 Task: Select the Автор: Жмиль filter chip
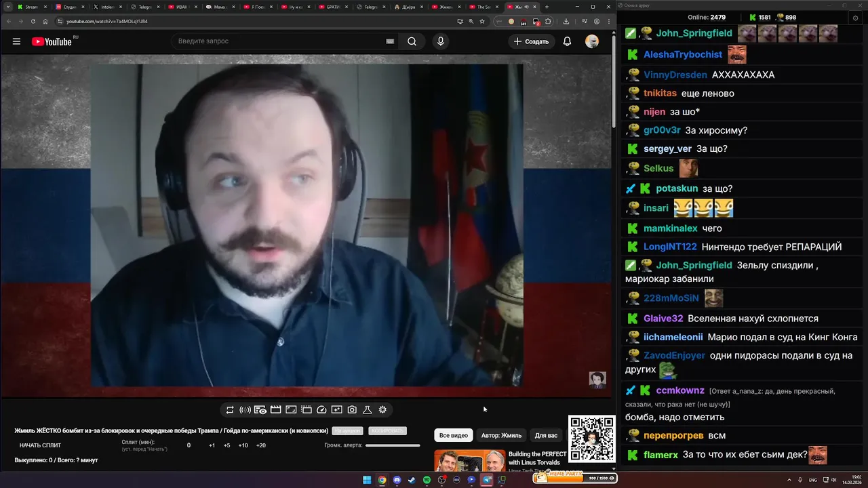tap(501, 435)
